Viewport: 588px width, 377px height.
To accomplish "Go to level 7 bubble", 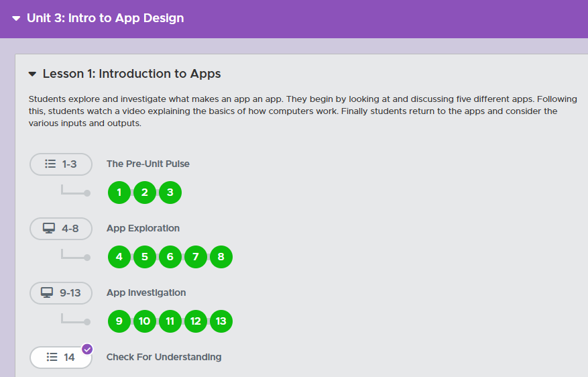I will point(196,257).
